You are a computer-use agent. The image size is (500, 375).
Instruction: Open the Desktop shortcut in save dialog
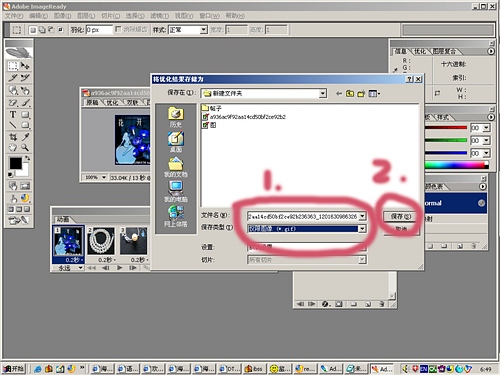click(x=176, y=142)
